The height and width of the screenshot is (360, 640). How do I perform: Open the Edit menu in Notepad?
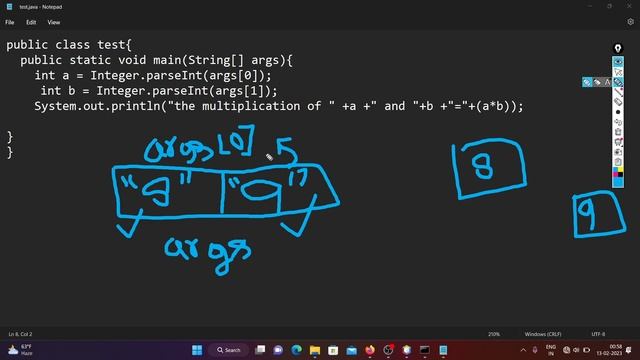tap(31, 22)
